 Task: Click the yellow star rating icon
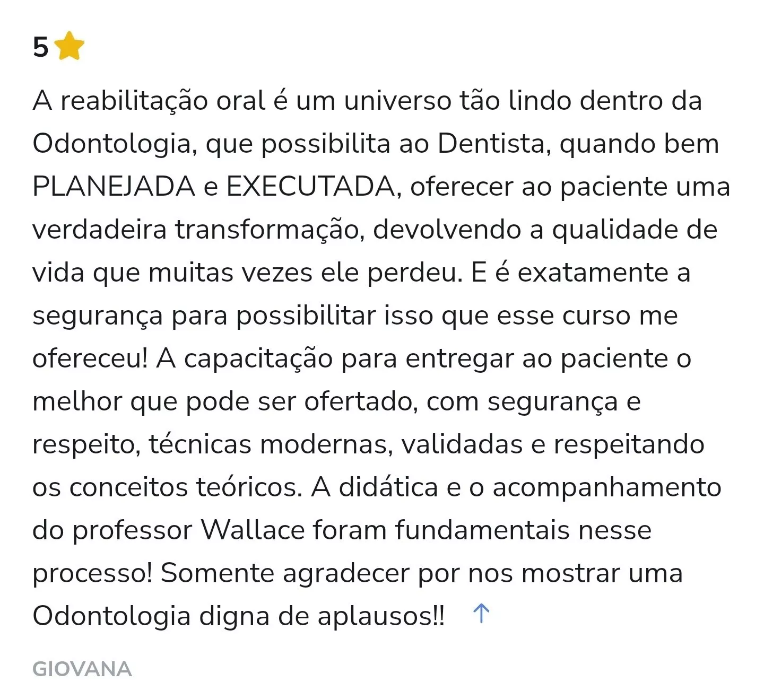click(x=70, y=47)
